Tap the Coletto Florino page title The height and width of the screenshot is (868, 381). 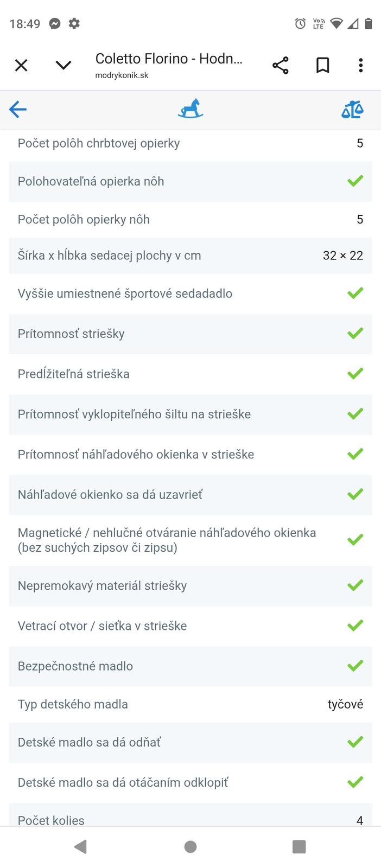[x=168, y=59]
